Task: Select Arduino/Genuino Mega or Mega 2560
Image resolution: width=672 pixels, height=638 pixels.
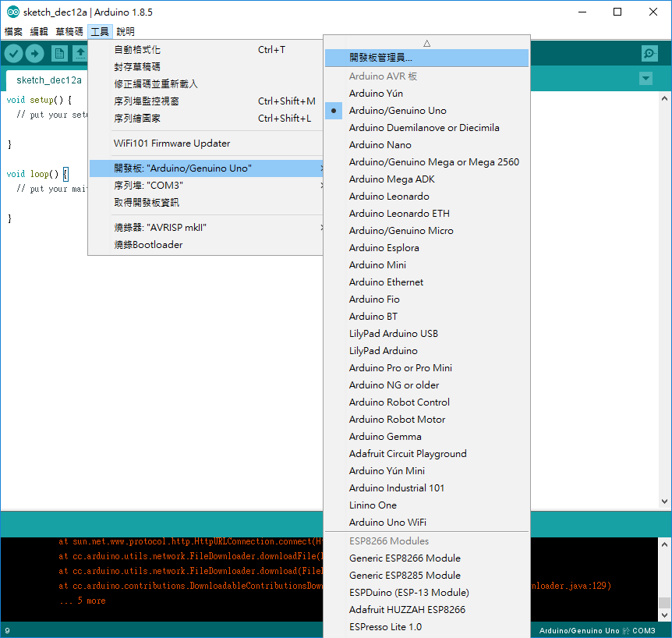Action: (x=427, y=162)
